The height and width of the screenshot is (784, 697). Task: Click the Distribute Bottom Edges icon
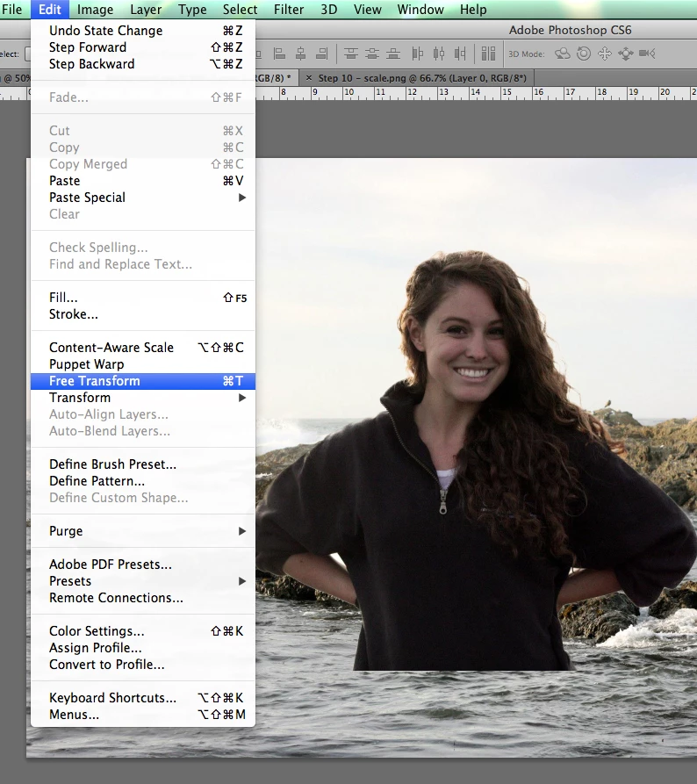coord(393,54)
